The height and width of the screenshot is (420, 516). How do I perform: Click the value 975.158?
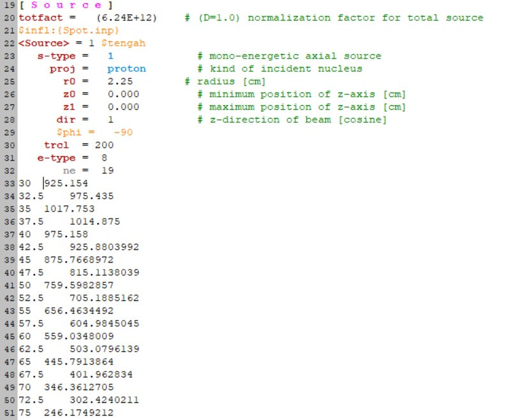click(x=66, y=235)
